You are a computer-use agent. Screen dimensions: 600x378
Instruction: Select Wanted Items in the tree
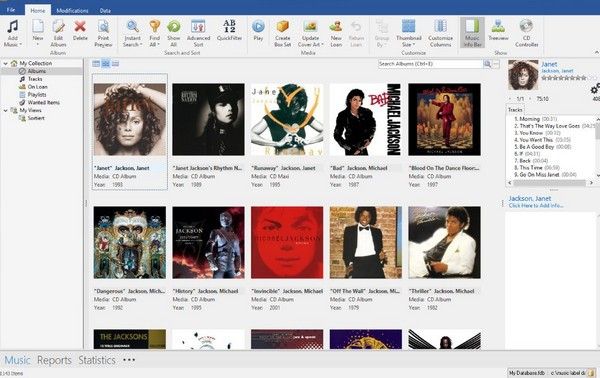[44, 103]
